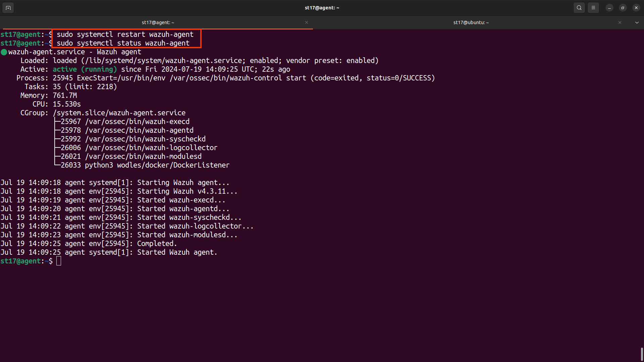
Task: Click the green service status dot
Action: pos(4,52)
